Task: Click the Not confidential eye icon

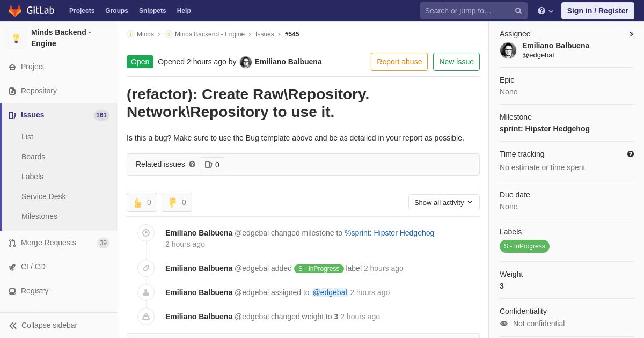Action: [x=504, y=324]
